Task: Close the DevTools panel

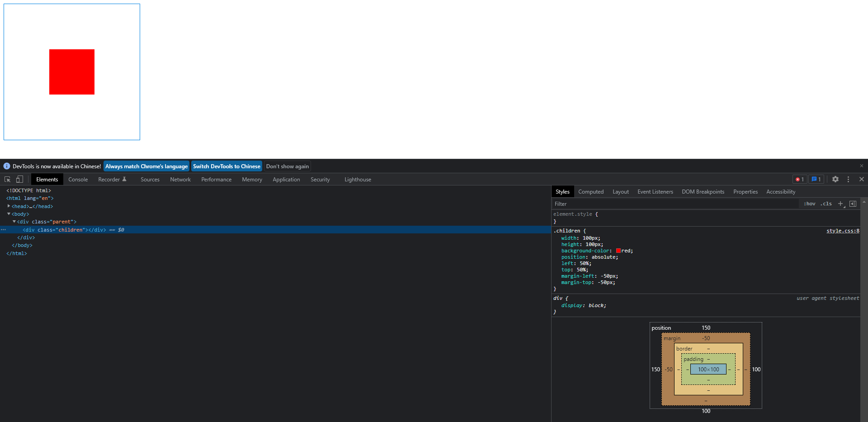Action: [x=862, y=180]
